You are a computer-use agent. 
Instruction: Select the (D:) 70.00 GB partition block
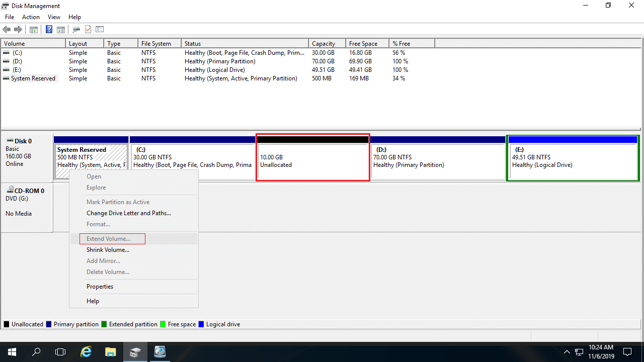(x=437, y=162)
